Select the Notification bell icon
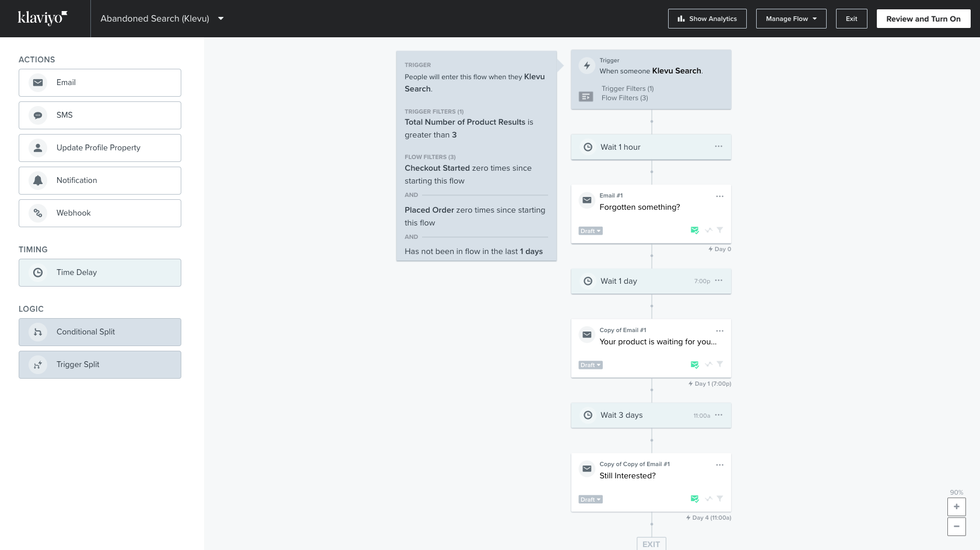980x550 pixels. [38, 181]
